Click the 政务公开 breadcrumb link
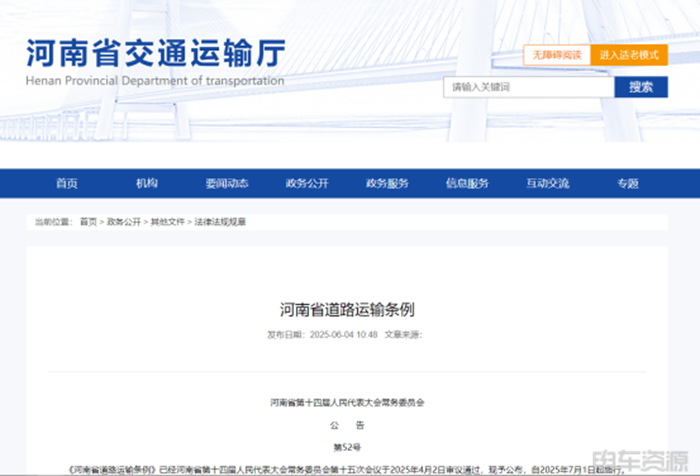The image size is (700, 476). (124, 221)
